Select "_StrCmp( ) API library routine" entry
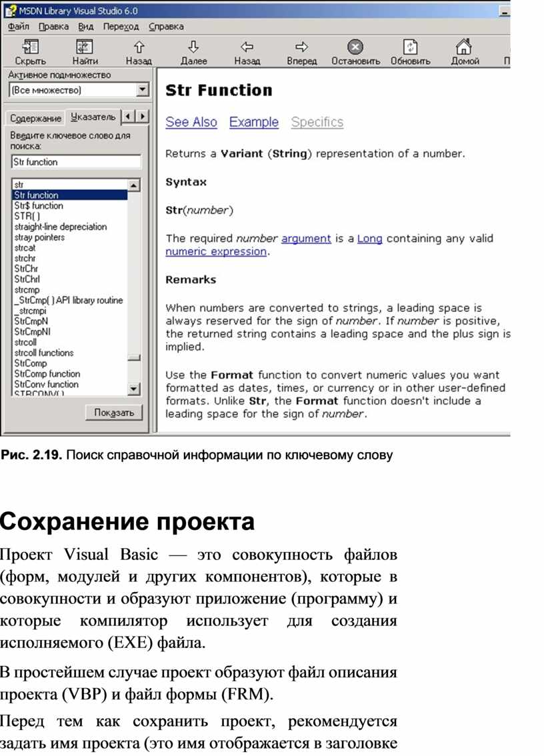This screenshot has height=756, width=544. coord(69,301)
